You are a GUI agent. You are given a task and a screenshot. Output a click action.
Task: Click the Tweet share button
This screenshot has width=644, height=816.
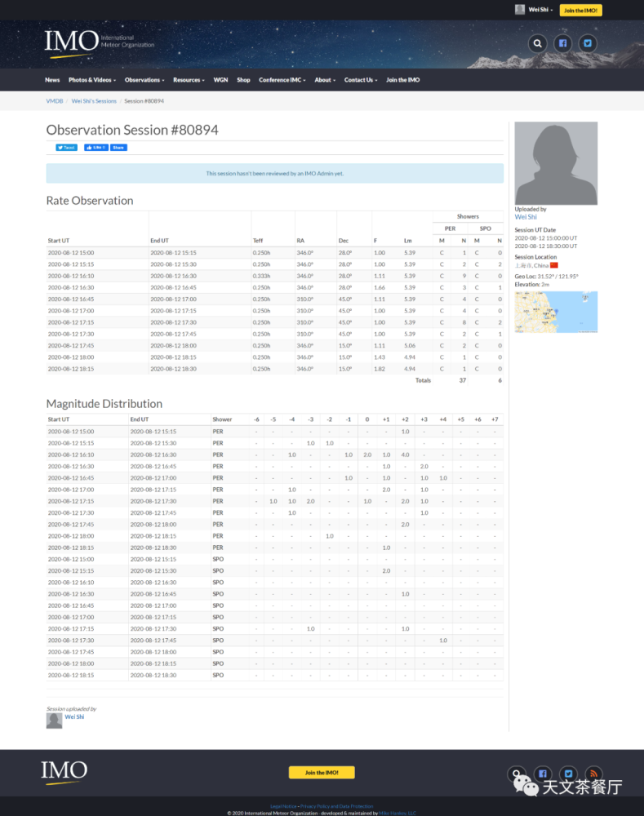tap(67, 147)
